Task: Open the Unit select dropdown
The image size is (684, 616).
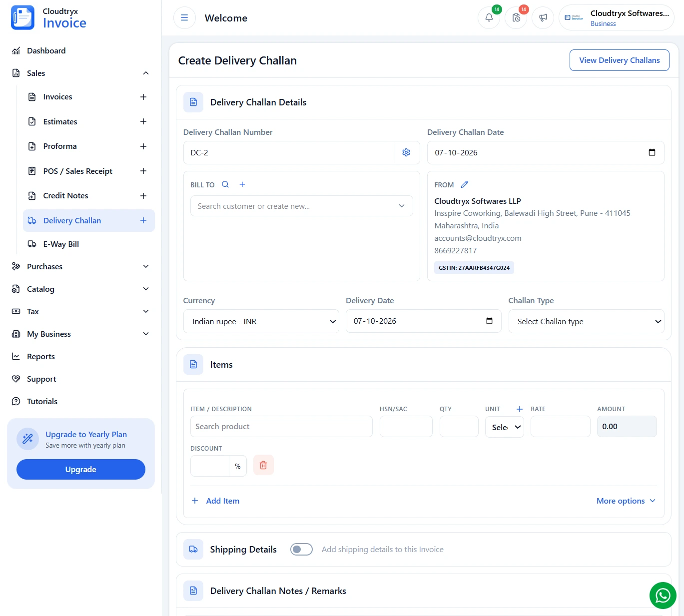Action: tap(505, 427)
